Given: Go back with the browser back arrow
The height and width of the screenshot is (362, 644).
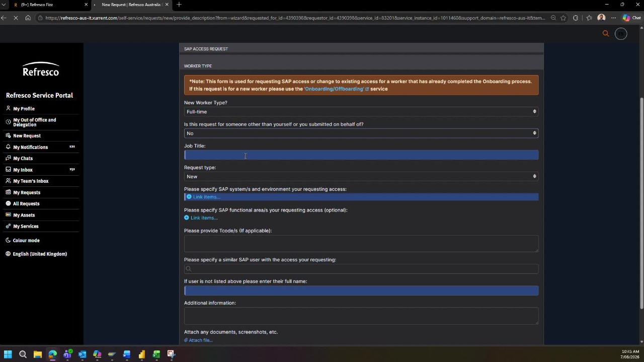Looking at the screenshot, I should 4,18.
